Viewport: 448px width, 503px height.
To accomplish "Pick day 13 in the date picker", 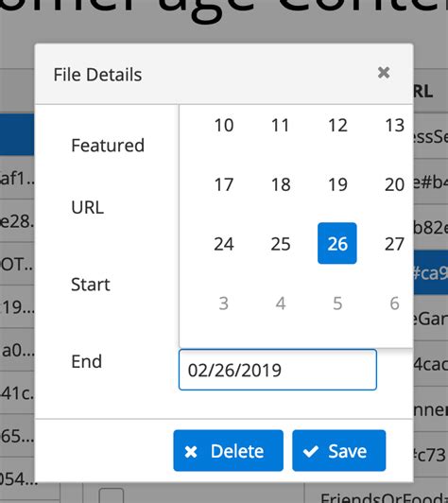I will (x=394, y=125).
